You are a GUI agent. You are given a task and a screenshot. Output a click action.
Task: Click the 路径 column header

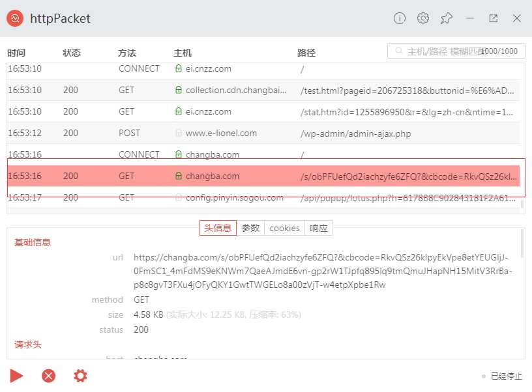[306, 53]
